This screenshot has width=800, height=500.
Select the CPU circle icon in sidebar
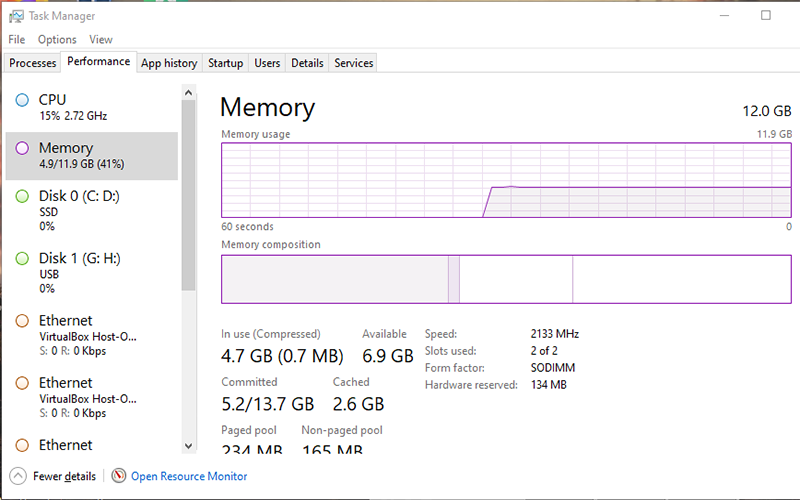click(22, 100)
